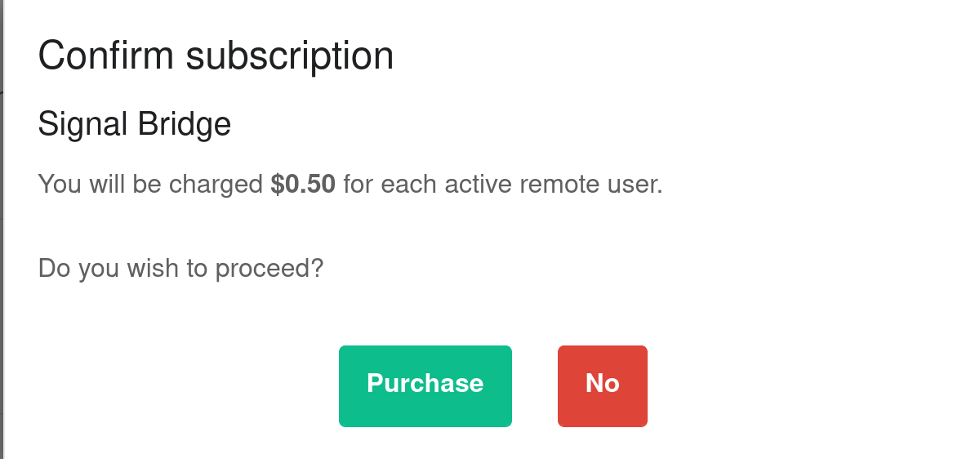Click the word 'Confirm' in the heading
This screenshot has width=980, height=459.
click(106, 57)
